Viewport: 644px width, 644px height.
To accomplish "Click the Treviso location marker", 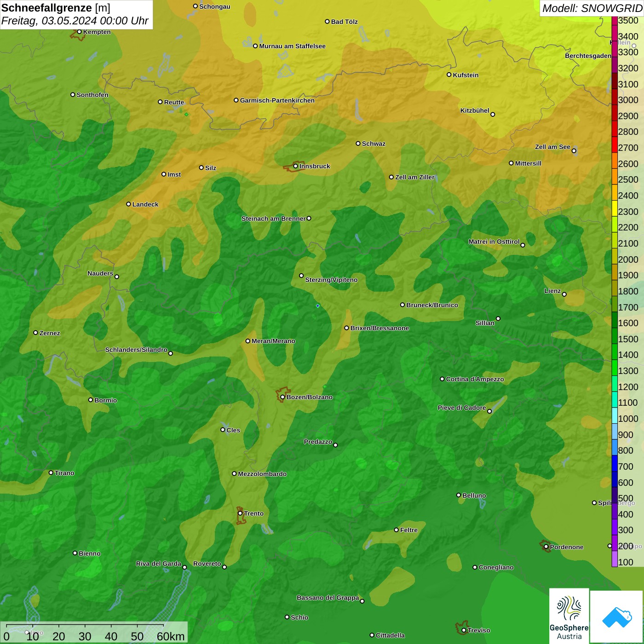I will point(464,630).
